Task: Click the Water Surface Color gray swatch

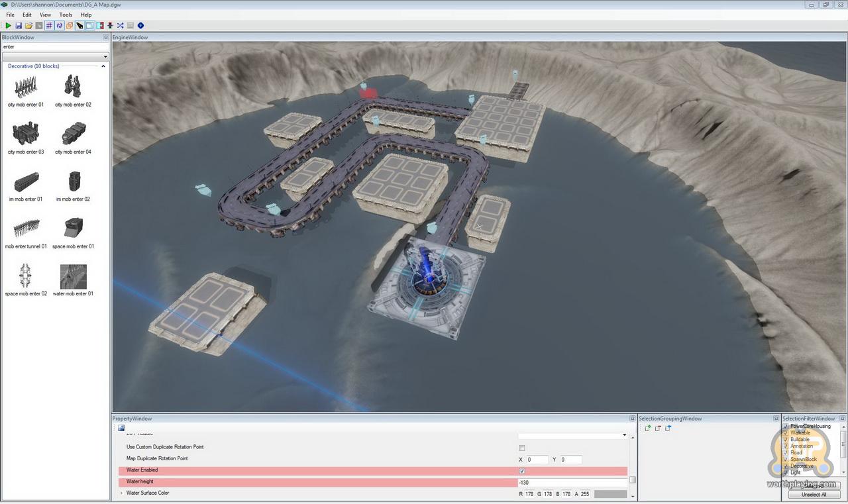Action: point(610,494)
